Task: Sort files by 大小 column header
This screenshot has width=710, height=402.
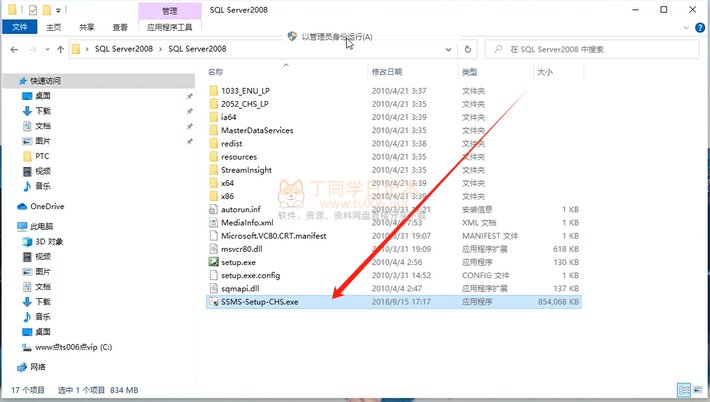Action: pyautogui.click(x=545, y=72)
